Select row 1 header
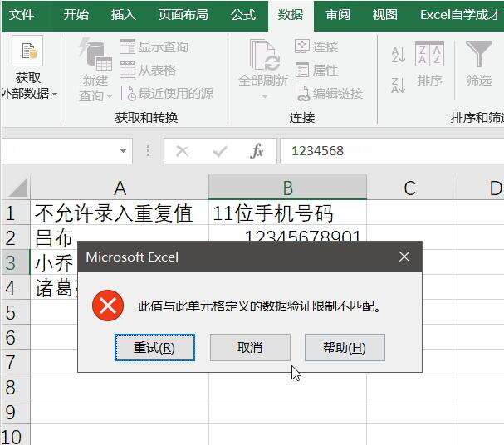 tap(16, 213)
